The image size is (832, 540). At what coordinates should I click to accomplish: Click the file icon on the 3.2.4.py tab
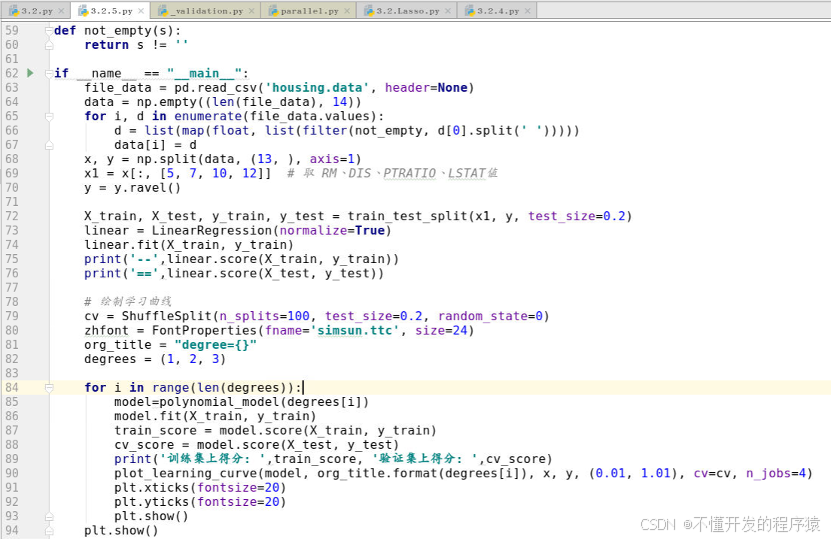(x=470, y=11)
